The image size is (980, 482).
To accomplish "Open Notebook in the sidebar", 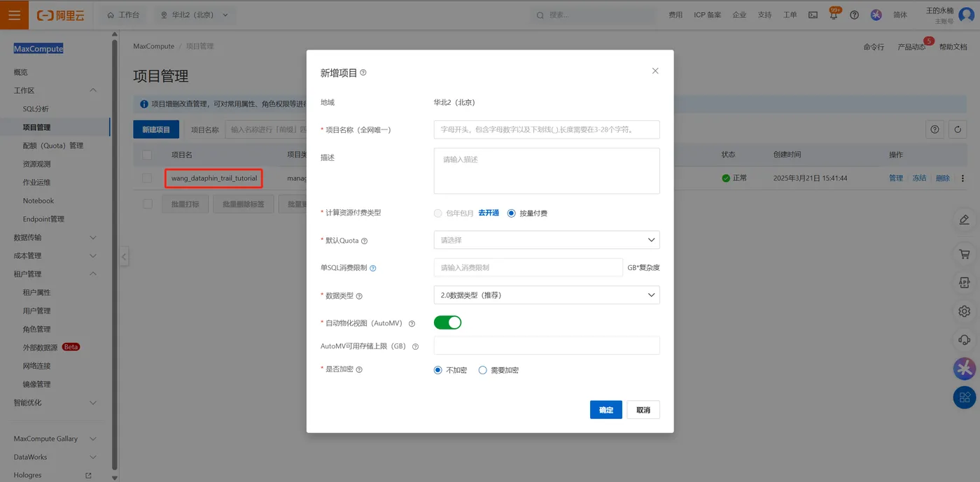I will point(38,201).
